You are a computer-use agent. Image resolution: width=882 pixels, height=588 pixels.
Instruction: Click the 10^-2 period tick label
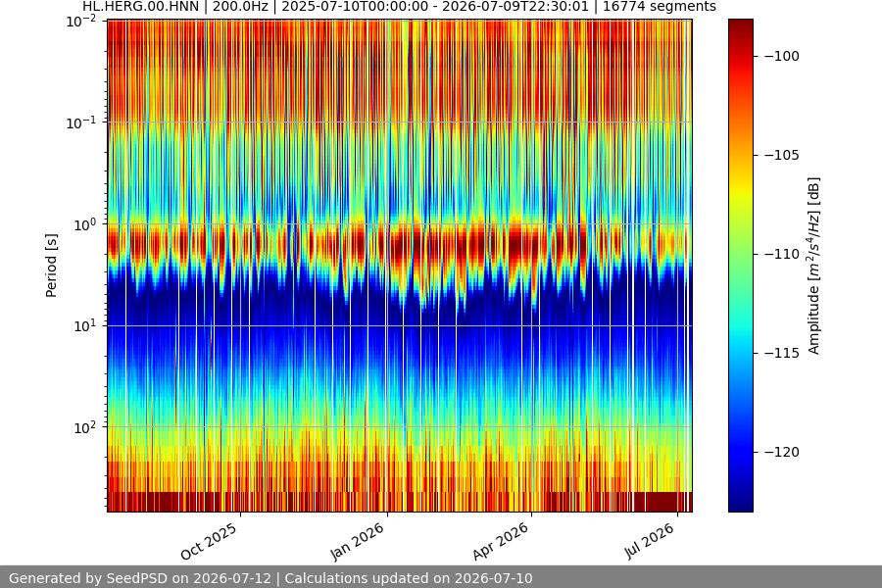[81, 22]
